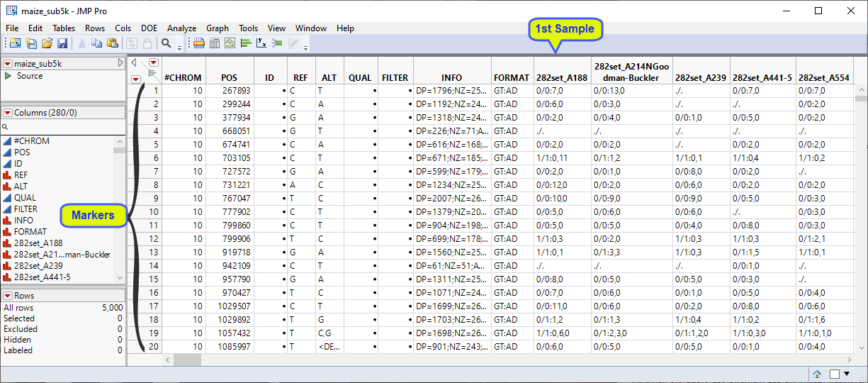Click the Home Window icon in status bar
Viewport: 868px width, 383px height.
[x=817, y=374]
